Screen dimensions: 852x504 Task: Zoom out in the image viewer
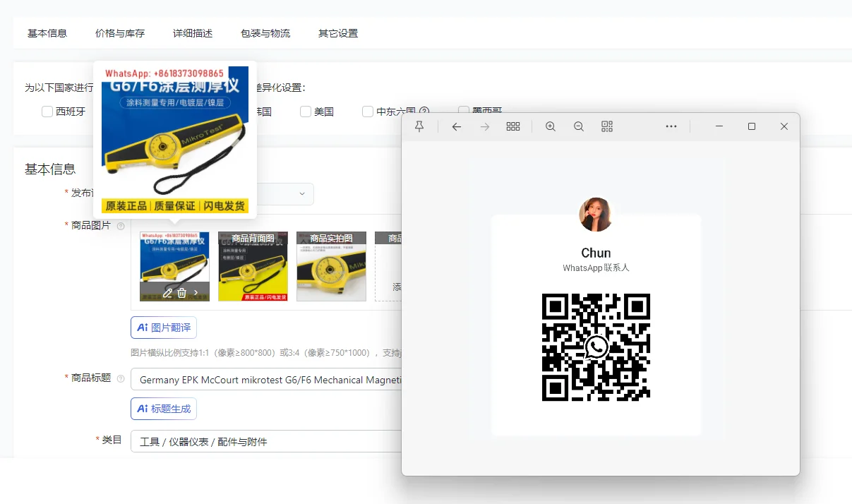pyautogui.click(x=579, y=126)
